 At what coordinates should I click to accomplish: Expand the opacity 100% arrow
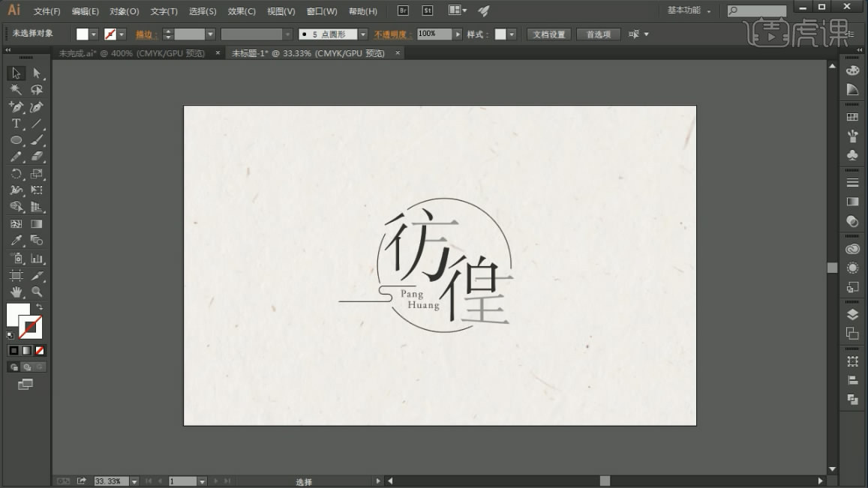coord(458,34)
